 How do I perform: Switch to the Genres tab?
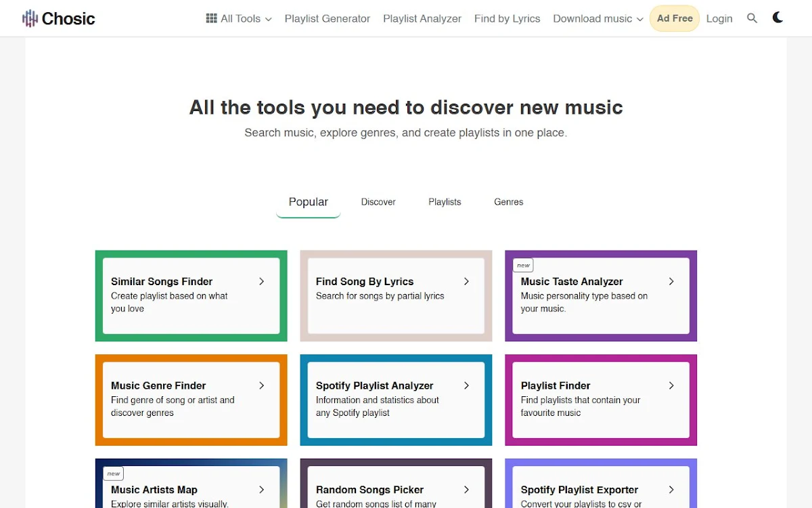click(x=509, y=202)
